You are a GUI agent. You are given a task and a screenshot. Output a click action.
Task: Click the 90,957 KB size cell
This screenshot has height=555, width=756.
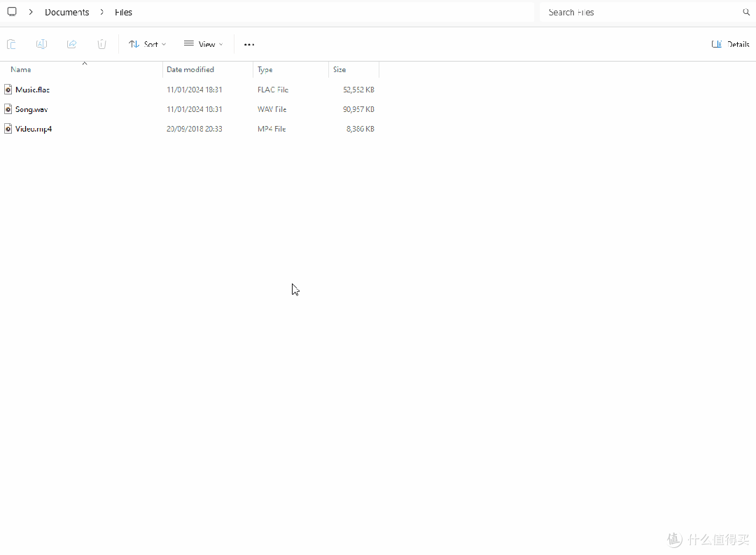[x=358, y=109]
